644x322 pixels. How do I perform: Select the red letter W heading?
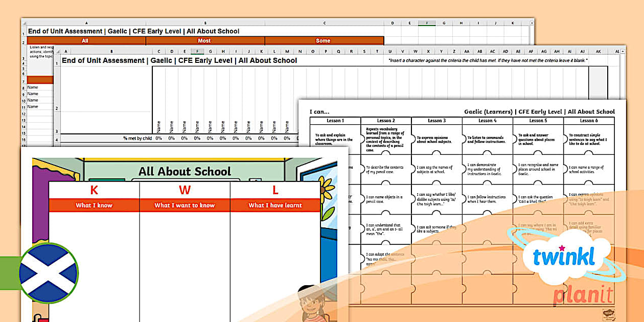click(185, 191)
